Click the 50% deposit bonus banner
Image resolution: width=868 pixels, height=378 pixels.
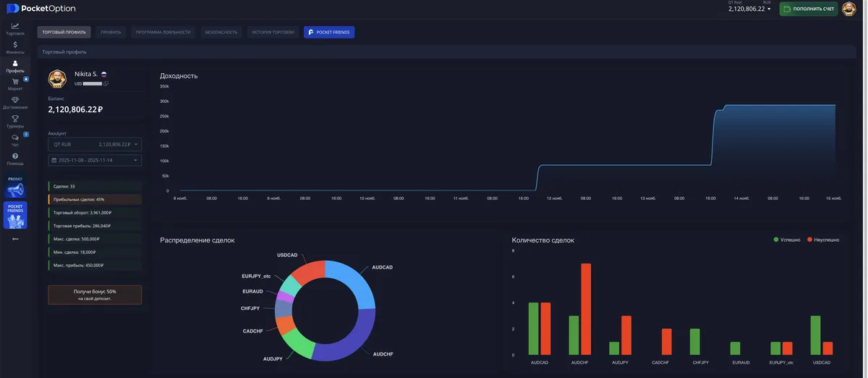click(95, 295)
